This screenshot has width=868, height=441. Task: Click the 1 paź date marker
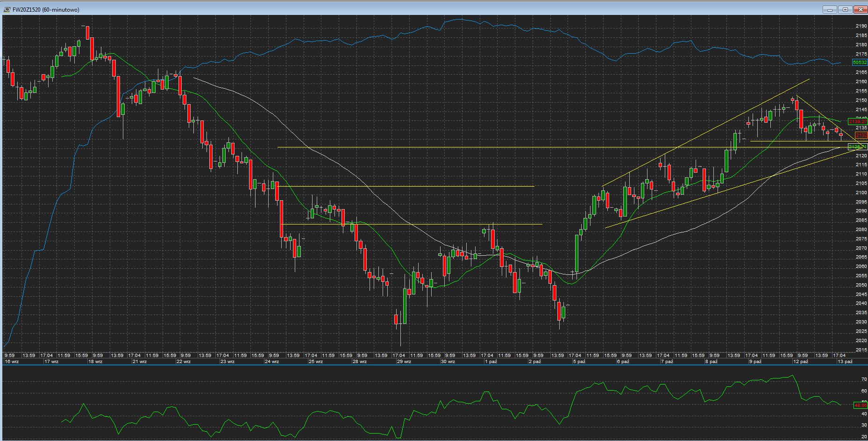[491, 362]
